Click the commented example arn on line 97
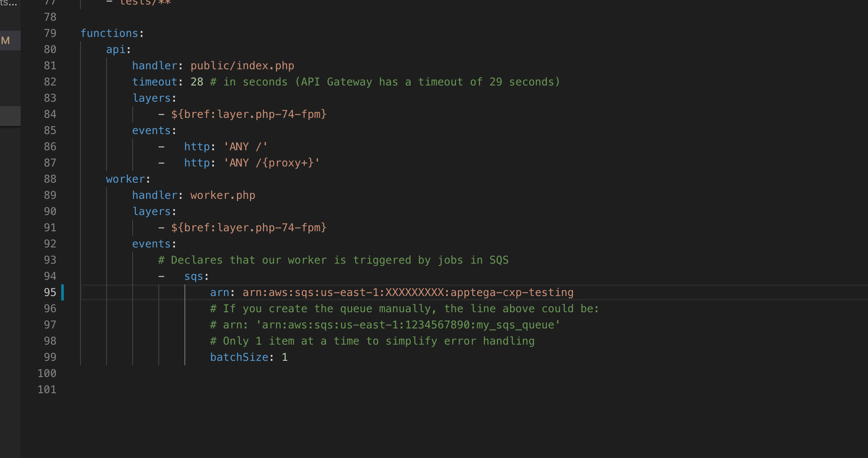Image resolution: width=868 pixels, height=458 pixels. (385, 324)
